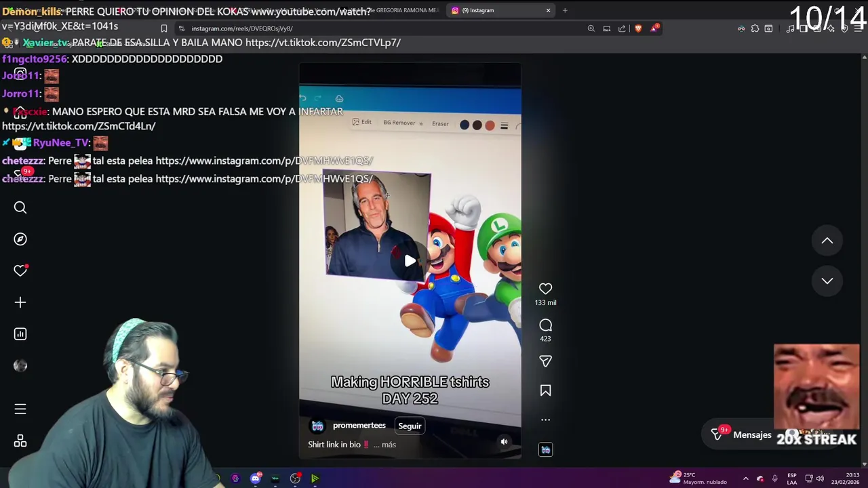Go to next reel with down chevron

pos(827,281)
